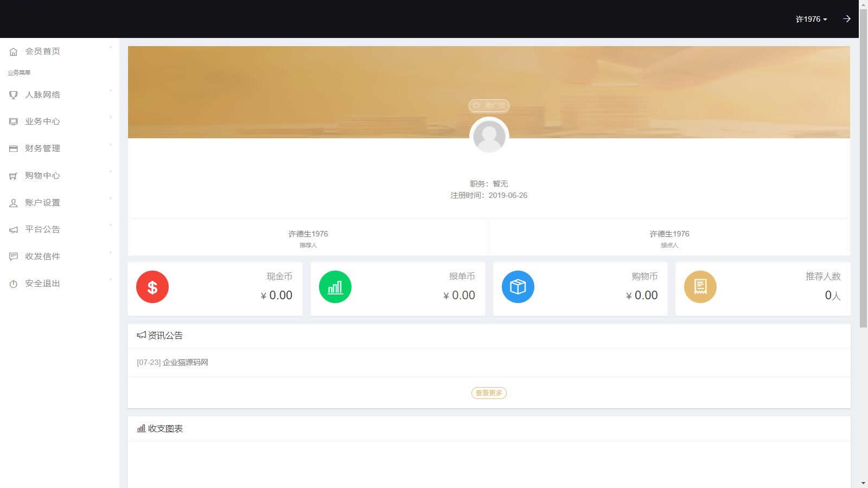Click the 人脉网络 network icon
This screenshot has height=488, width=868.
(x=13, y=94)
